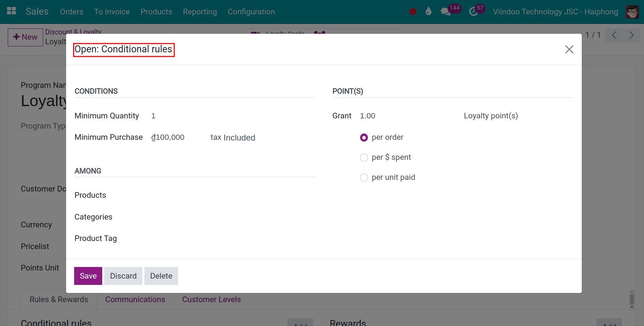
Task: Save the conditional rule
Action: [88, 276]
